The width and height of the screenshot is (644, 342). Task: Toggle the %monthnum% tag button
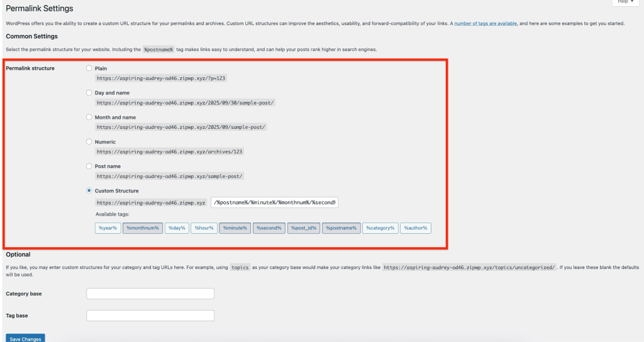tap(142, 228)
